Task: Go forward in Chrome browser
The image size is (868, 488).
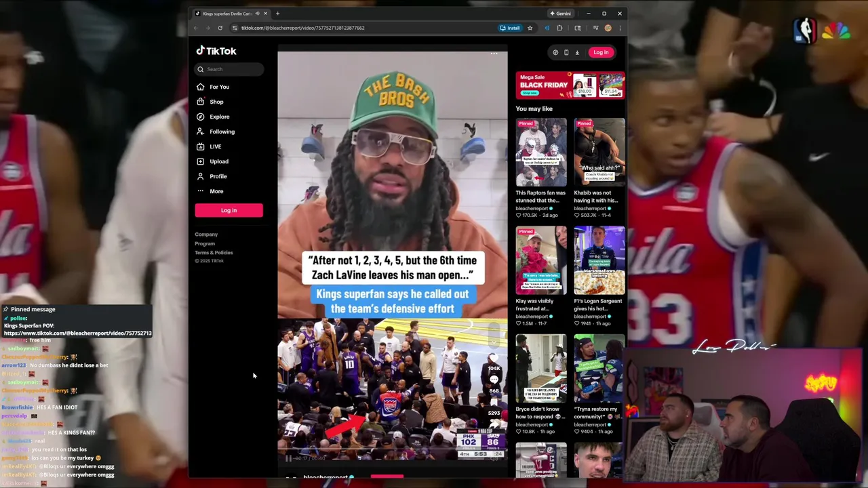Action: 208,28
